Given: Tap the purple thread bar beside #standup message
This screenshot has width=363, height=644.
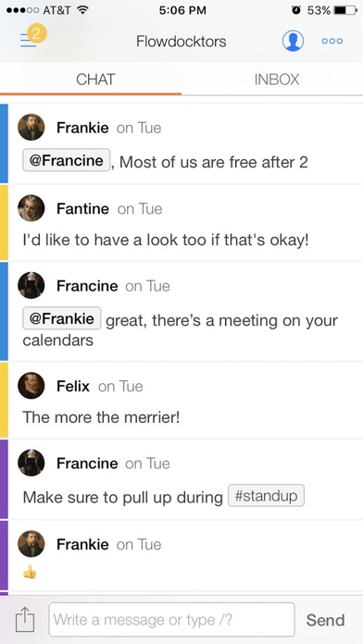Looking at the screenshot, I should (4, 478).
